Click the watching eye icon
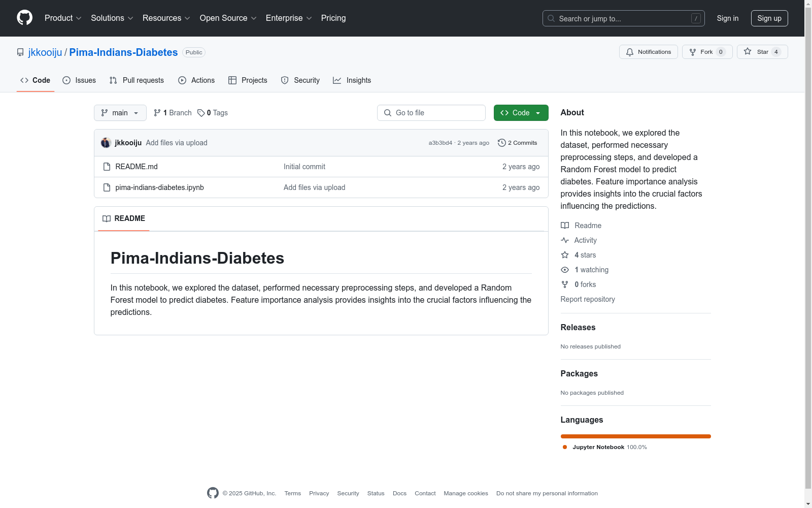812x508 pixels. click(x=565, y=270)
